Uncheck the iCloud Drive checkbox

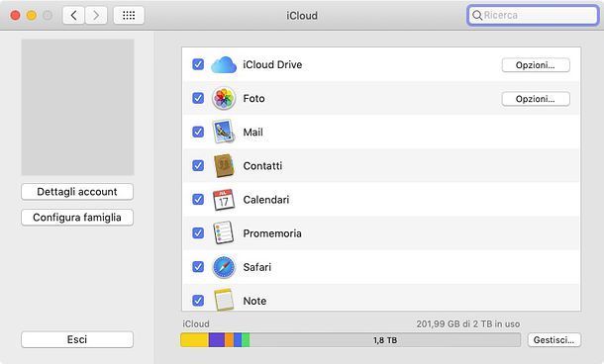pos(198,64)
